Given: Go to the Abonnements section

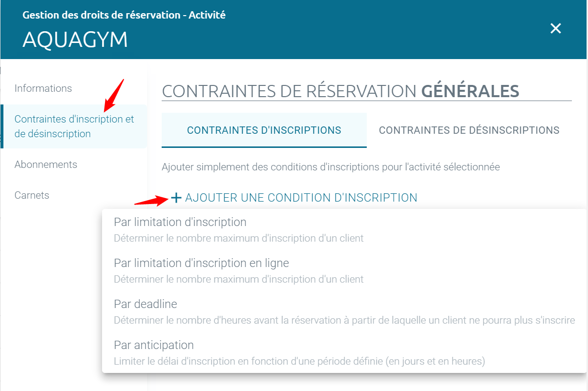Looking at the screenshot, I should click(x=46, y=165).
